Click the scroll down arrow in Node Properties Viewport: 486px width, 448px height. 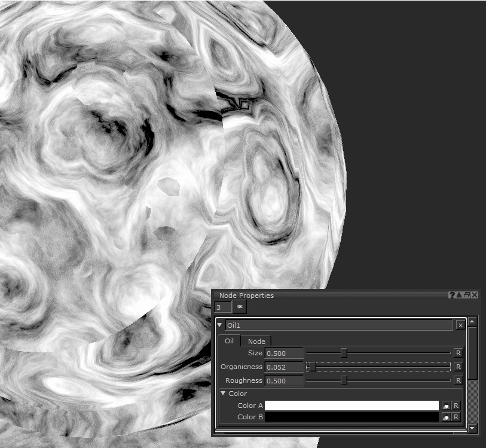(x=472, y=428)
